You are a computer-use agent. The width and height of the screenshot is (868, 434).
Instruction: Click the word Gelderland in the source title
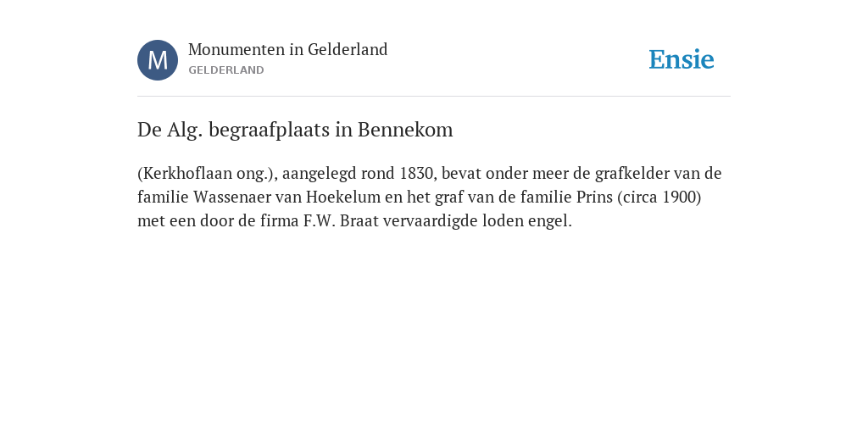coord(348,49)
